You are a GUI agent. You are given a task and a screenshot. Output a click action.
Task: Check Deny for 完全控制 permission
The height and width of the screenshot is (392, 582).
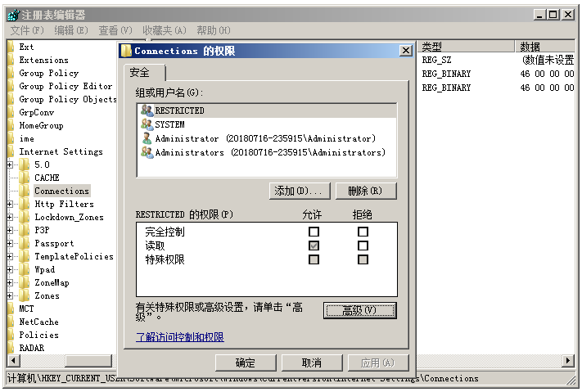coord(363,232)
